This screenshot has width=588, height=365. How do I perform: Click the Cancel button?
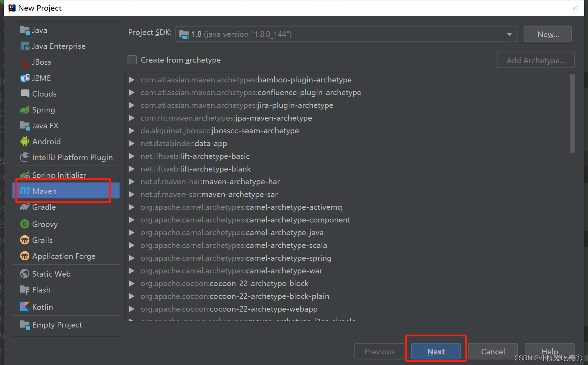coord(493,352)
